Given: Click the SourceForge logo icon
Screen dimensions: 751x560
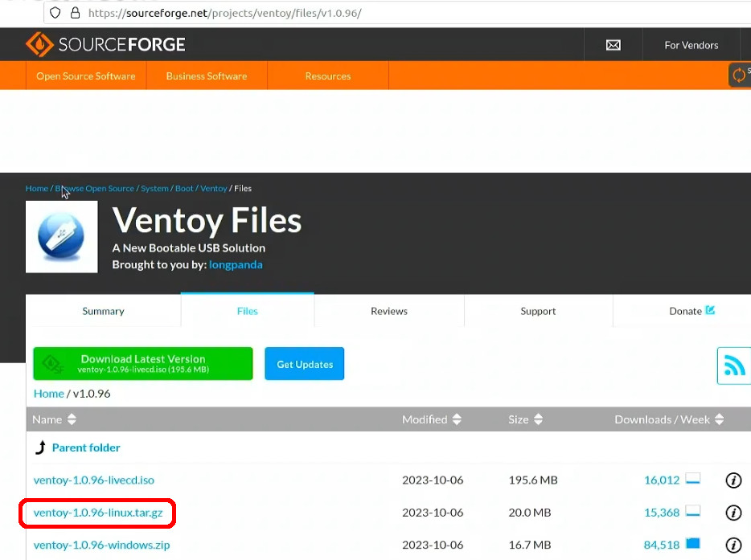Looking at the screenshot, I should [39, 45].
